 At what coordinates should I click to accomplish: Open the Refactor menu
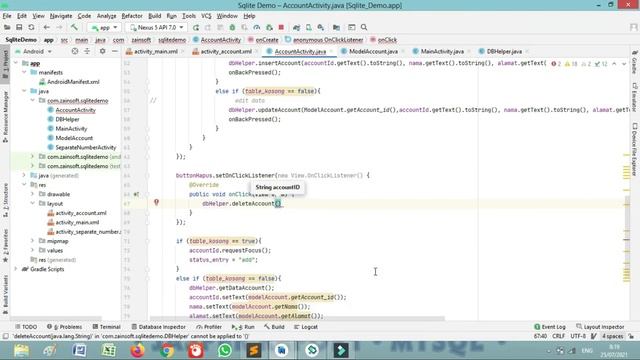tap(132, 16)
